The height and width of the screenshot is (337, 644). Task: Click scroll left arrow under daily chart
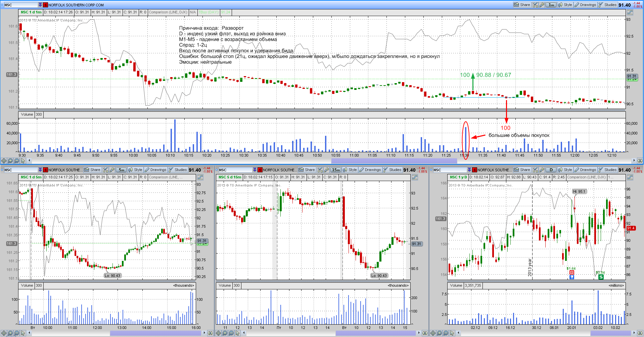[x=459, y=333]
